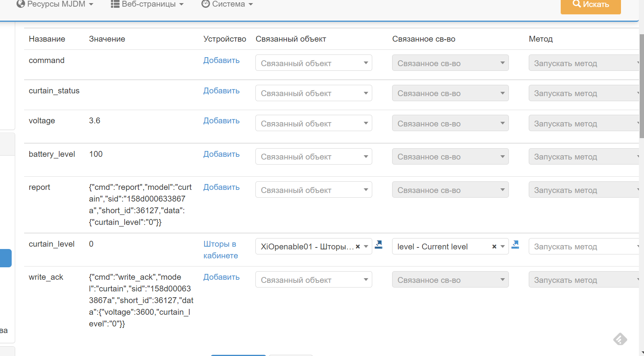Image resolution: width=644 pixels, height=356 pixels.
Task: Expand Связанный объект dropdown for voltage row
Action: point(313,123)
